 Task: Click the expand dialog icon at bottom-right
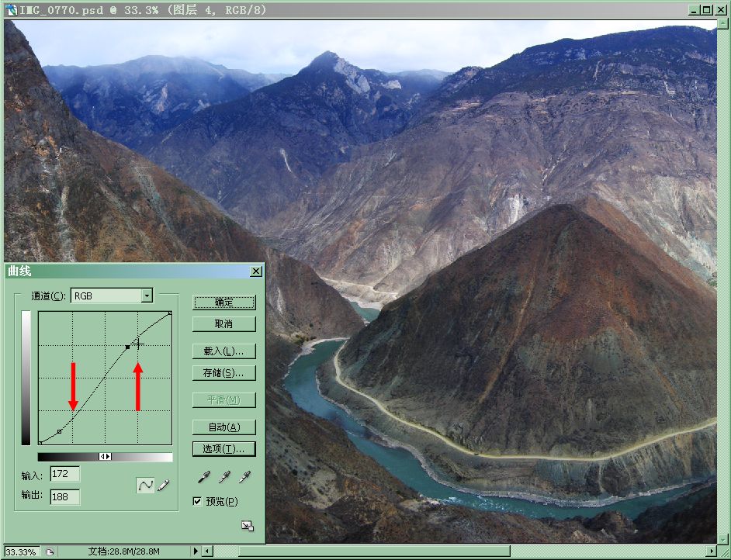point(247,526)
